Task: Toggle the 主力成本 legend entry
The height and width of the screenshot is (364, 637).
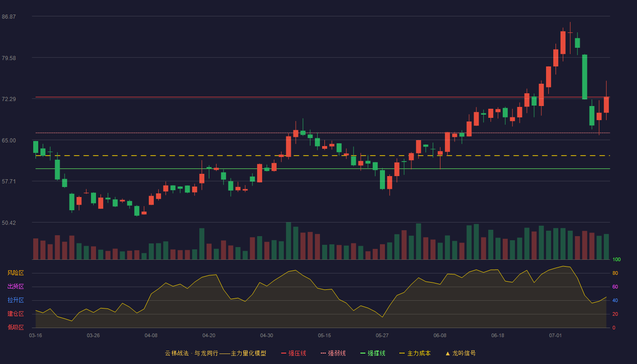Action: tap(415, 353)
